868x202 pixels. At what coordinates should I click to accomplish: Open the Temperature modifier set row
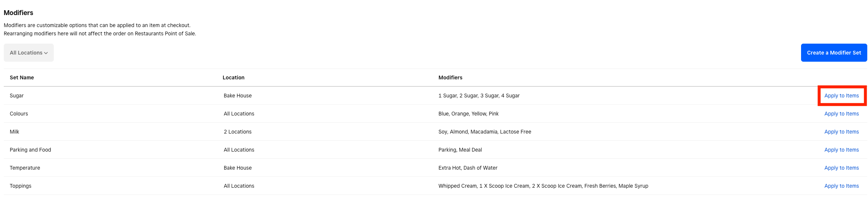(x=25, y=168)
